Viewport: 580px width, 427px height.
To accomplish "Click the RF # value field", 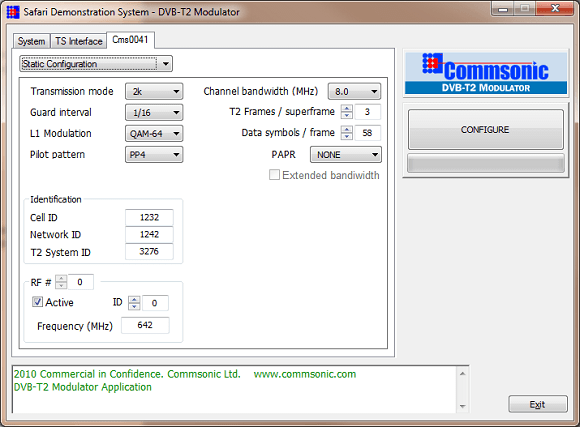I will pyautogui.click(x=80, y=282).
